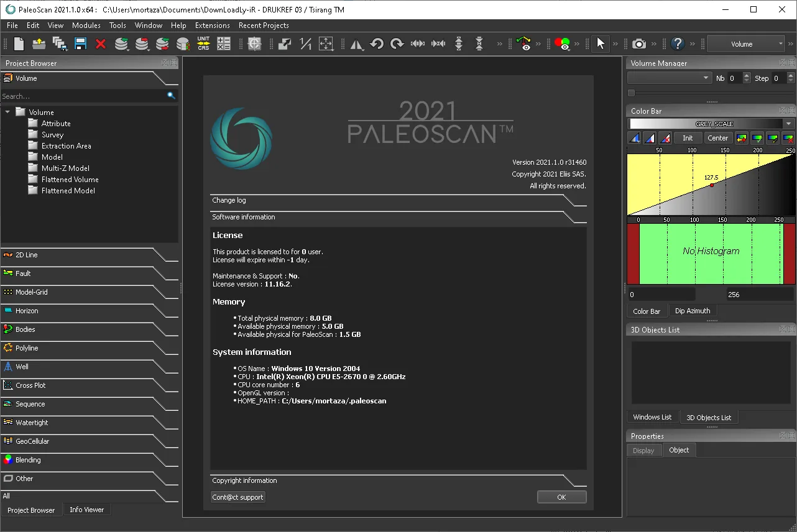Toggle the axis orientation eye visibility icon
The image size is (797, 532).
(524, 44)
